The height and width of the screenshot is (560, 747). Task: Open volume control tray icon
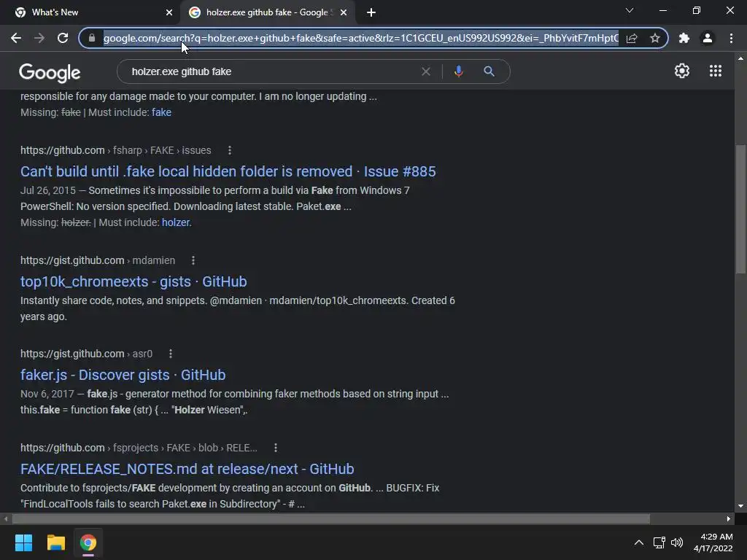point(676,542)
